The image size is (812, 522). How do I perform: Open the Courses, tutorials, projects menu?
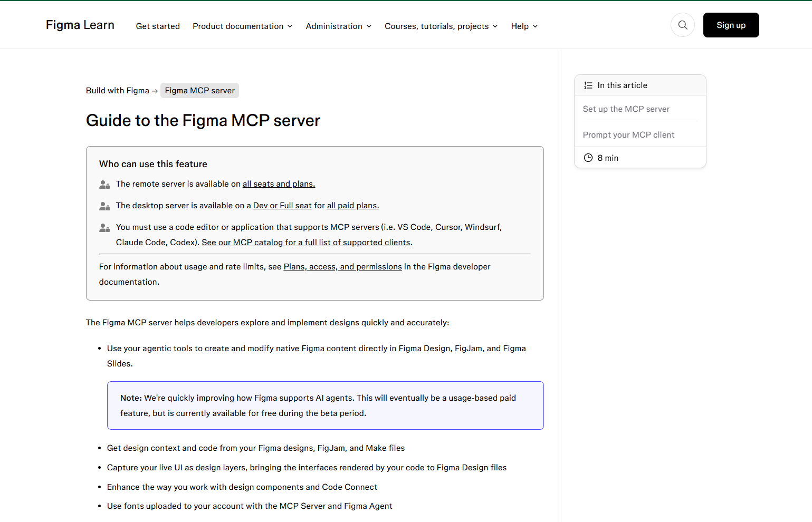coord(441,26)
